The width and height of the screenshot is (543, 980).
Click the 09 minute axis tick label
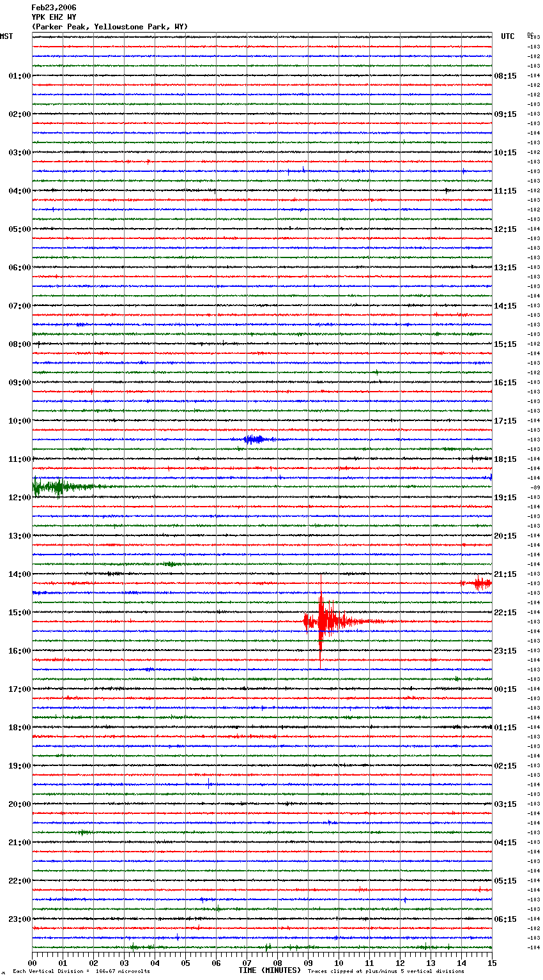coord(308,963)
